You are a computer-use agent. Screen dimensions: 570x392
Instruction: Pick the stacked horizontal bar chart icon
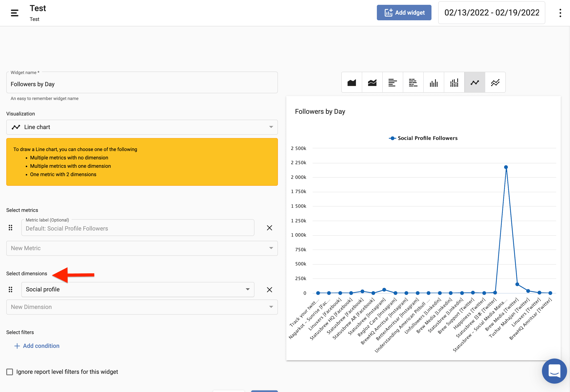[413, 83]
